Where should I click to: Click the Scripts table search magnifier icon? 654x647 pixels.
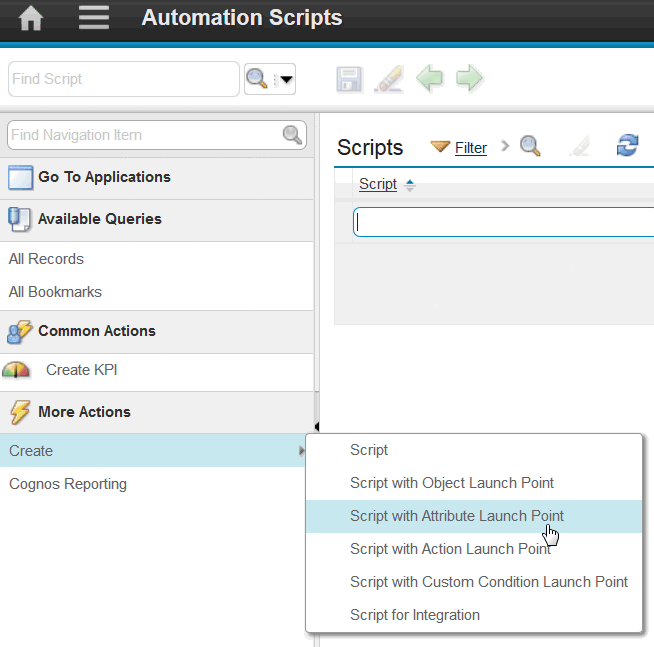(530, 147)
